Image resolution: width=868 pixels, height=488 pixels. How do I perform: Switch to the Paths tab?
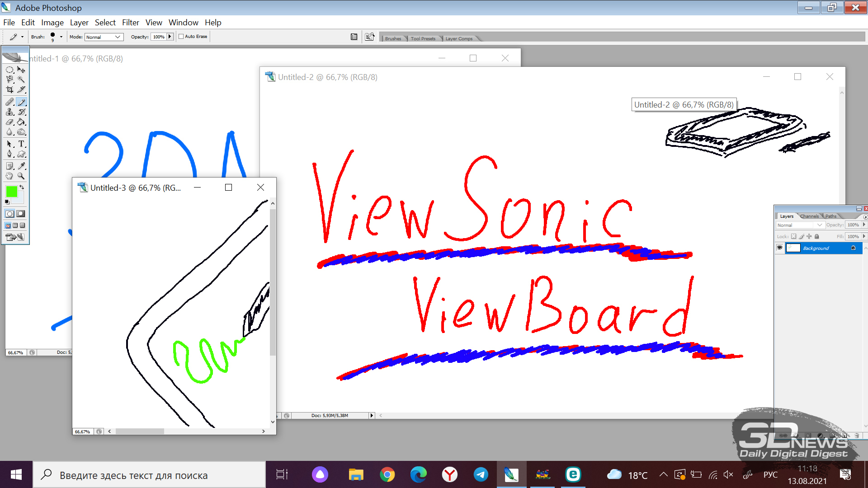831,216
